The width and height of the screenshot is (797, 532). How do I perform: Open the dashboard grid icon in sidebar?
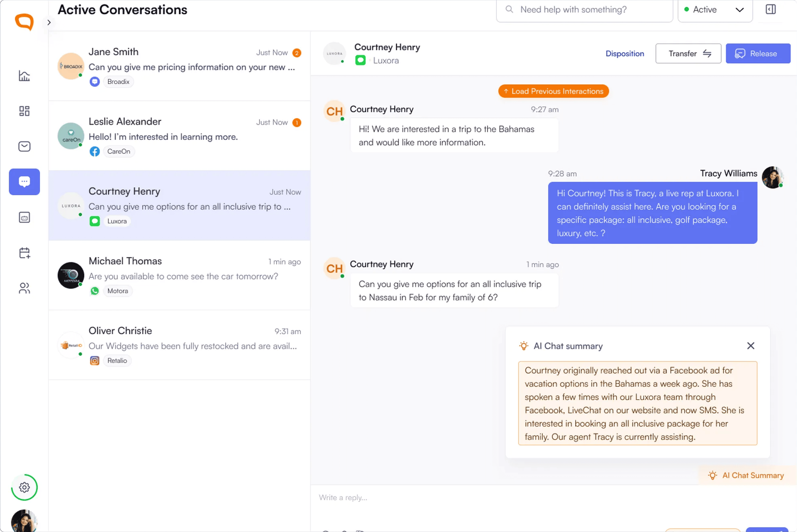click(24, 111)
